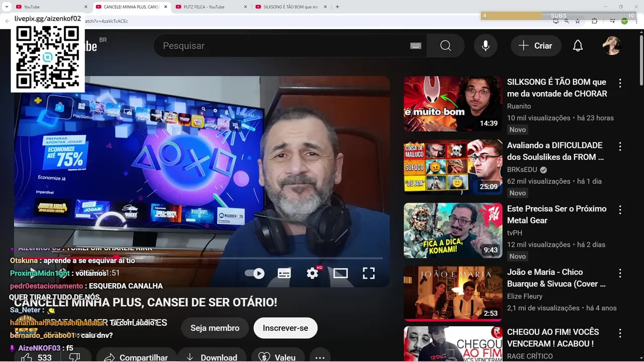
Task: Open notifications bell
Action: pos(578,46)
